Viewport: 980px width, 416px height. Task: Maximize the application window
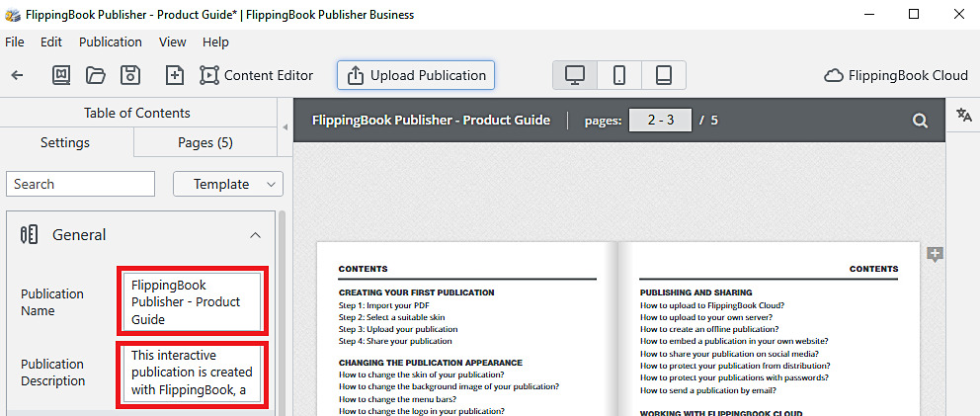pyautogui.click(x=914, y=15)
